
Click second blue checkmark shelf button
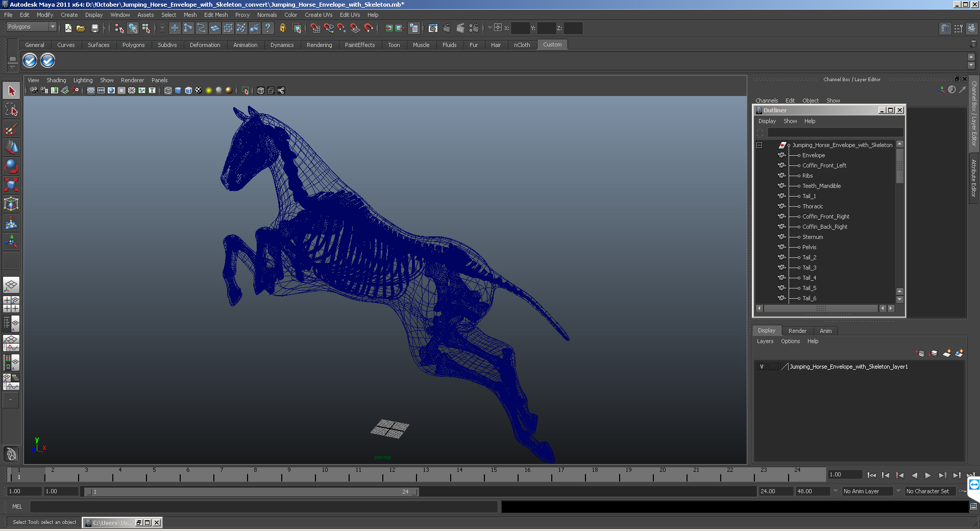47,61
